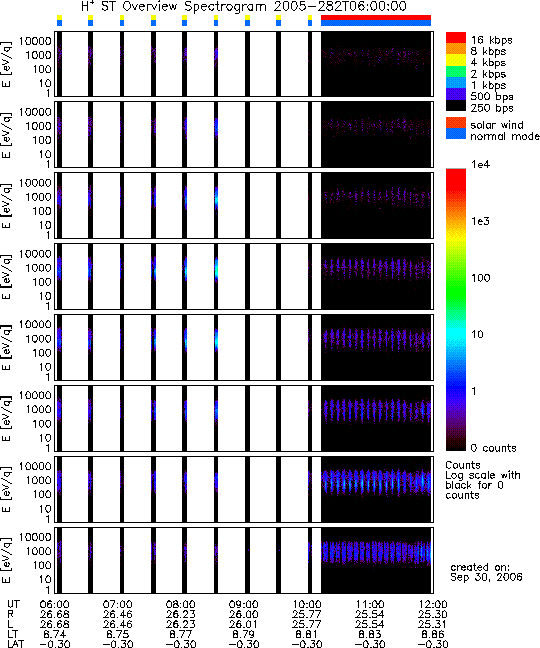Click the black 250 bps legend swatch

click(456, 105)
